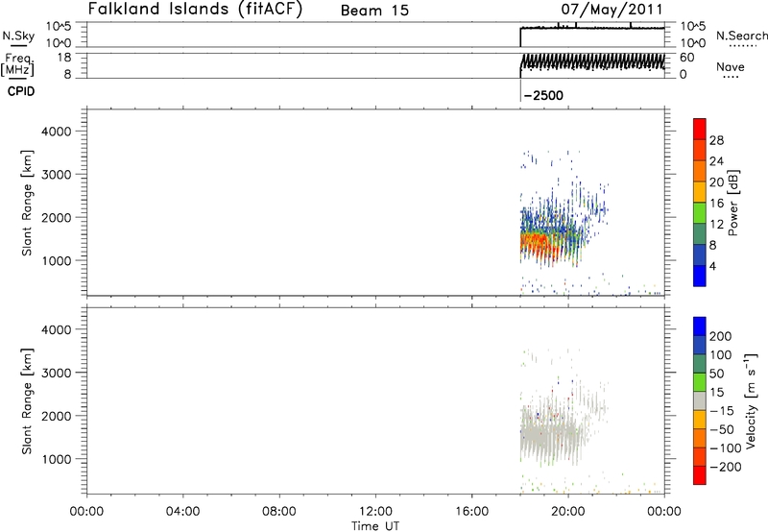
Task: Click the blue top segment of the velocity color bar
Action: 700,326
